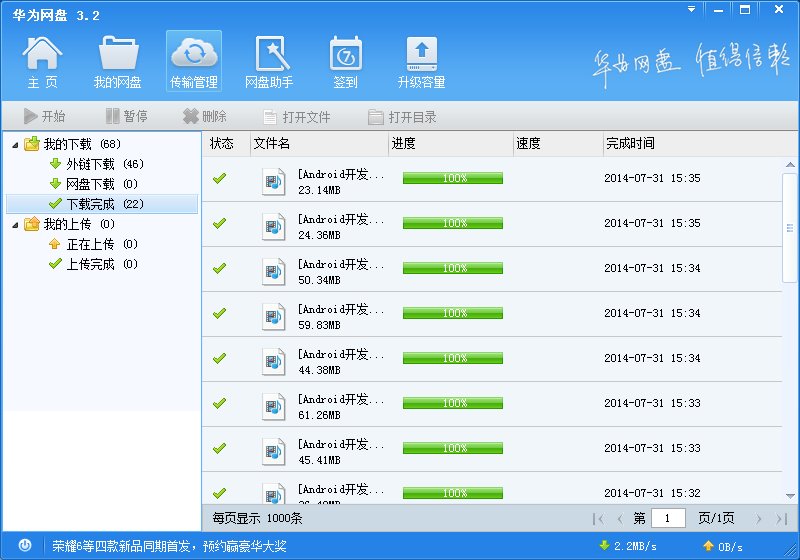Image resolution: width=800 pixels, height=560 pixels.
Task: Click the download speed 2.2MB/s indicator
Action: (628, 546)
